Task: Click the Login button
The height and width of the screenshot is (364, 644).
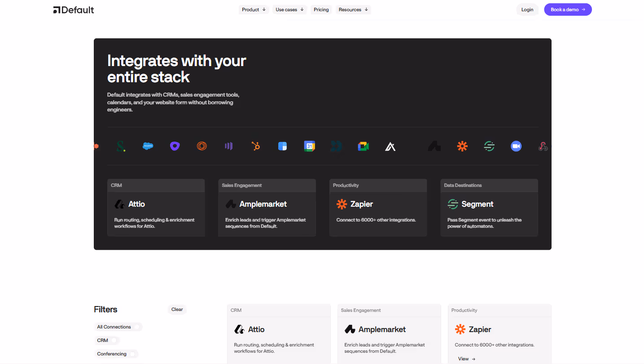Action: click(527, 9)
